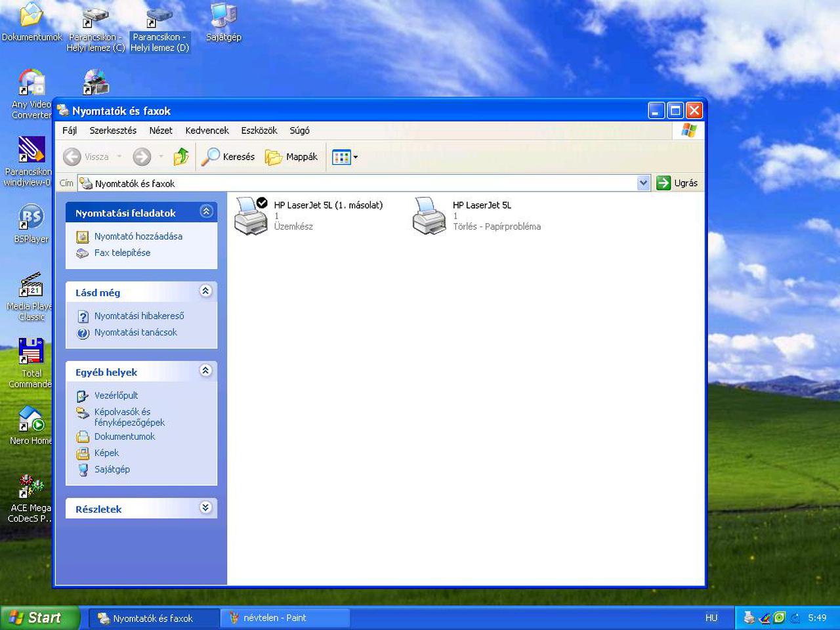The image size is (840, 630).
Task: Click the Start button
Action: [40, 618]
